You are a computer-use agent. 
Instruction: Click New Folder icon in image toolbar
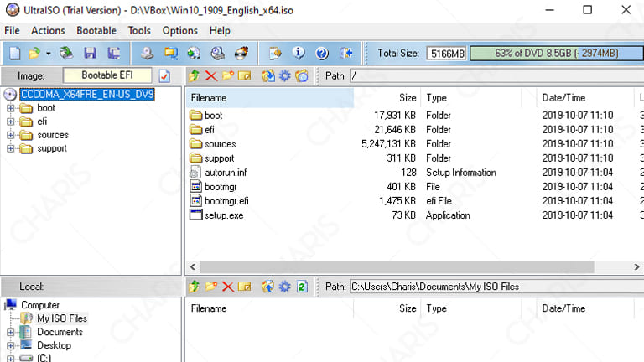(x=228, y=76)
